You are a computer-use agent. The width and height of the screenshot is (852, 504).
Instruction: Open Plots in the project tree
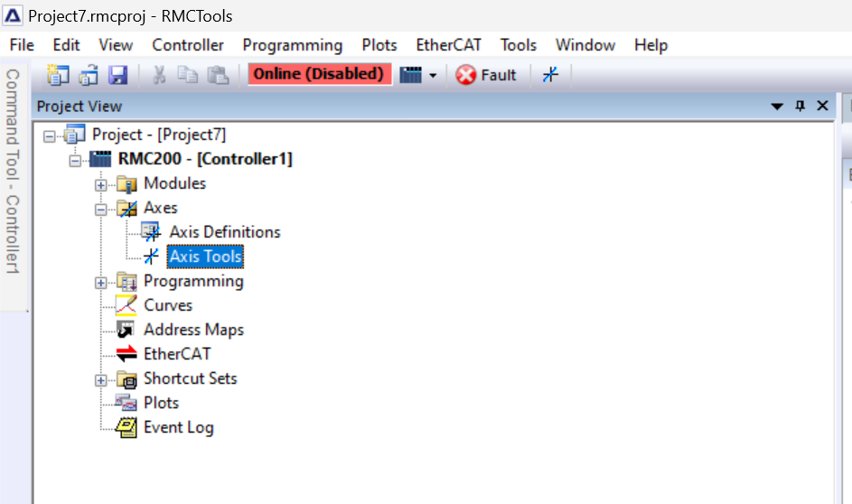click(x=161, y=403)
